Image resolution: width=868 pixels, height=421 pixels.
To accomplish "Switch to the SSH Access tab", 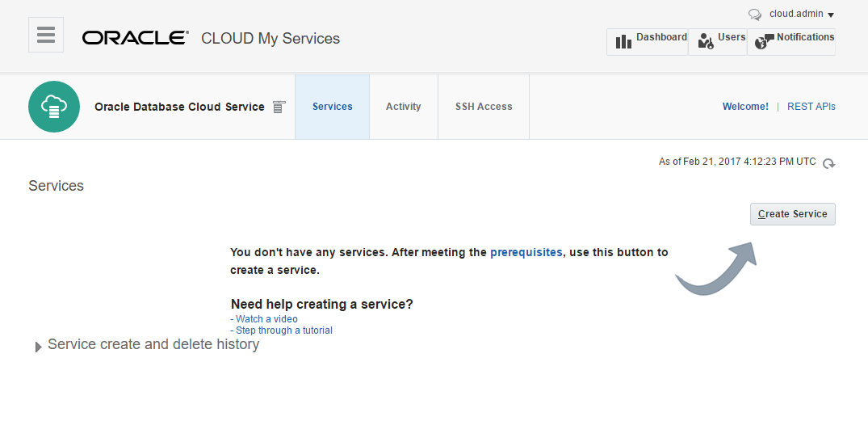I will click(x=484, y=107).
